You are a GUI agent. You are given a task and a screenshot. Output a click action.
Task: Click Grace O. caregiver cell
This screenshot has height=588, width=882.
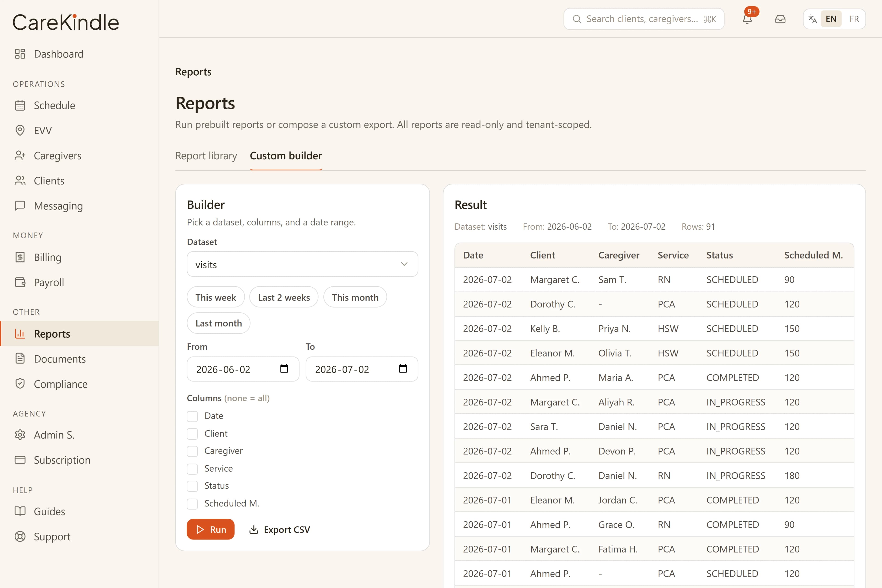click(616, 525)
